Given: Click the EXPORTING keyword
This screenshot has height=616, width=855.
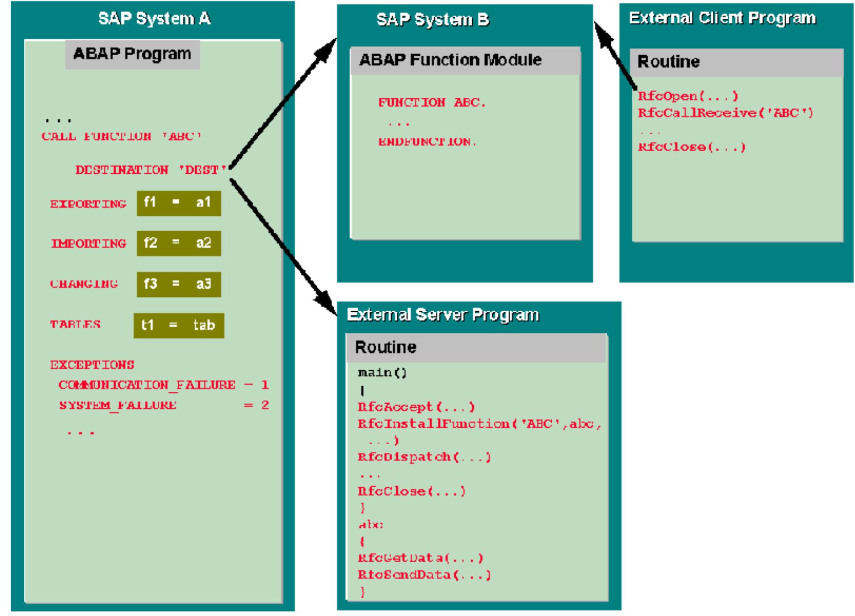Looking at the screenshot, I should tap(88, 204).
